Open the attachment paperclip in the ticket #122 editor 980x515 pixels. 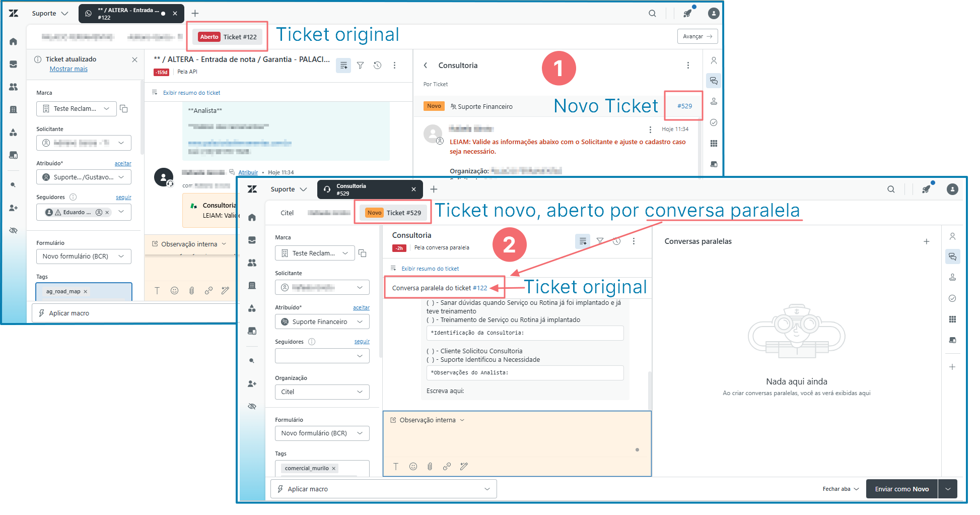192,290
